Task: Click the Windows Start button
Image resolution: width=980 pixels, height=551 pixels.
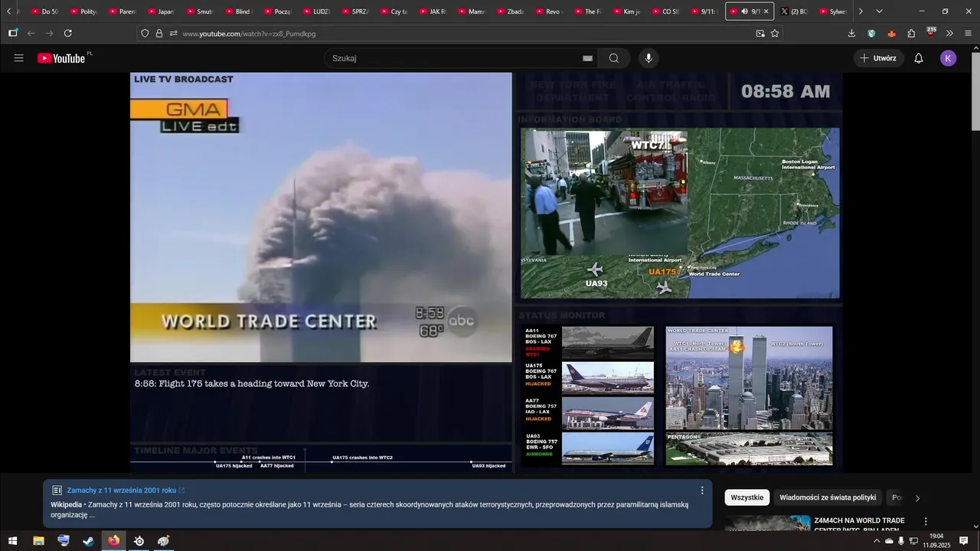Action: tap(12, 541)
